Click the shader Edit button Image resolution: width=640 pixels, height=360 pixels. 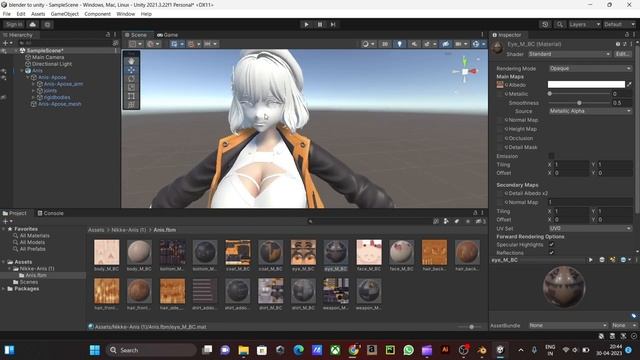point(622,54)
